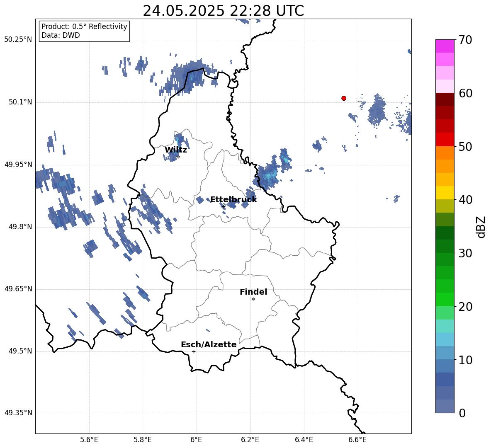Click the slate blue swatch just above 0
The width and height of the screenshot is (491, 448).
click(x=445, y=407)
